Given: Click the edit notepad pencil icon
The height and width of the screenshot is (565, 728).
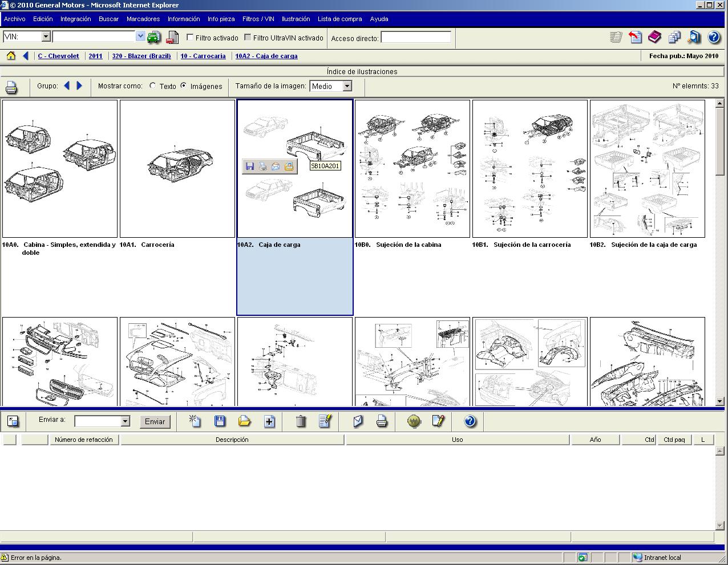Looking at the screenshot, I should [438, 421].
